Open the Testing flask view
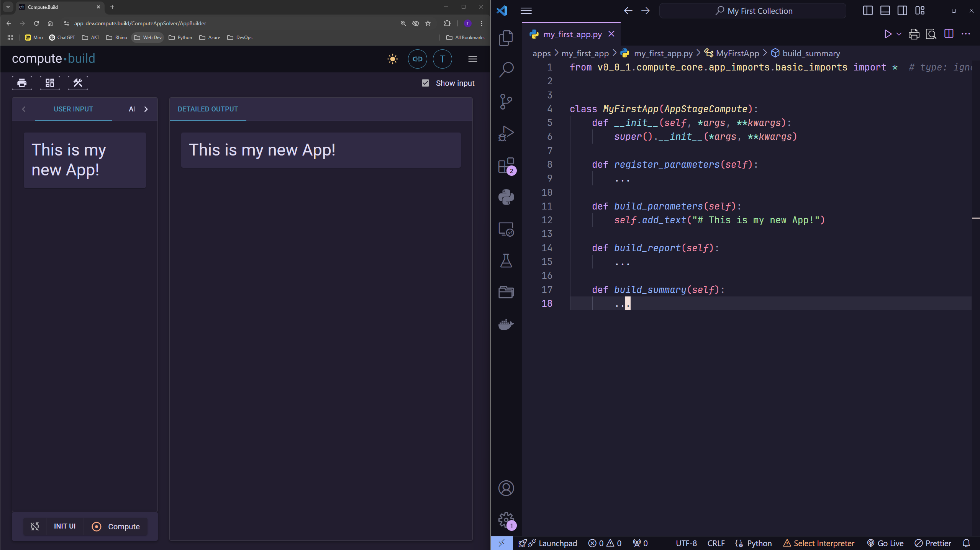980x550 pixels. point(506,261)
